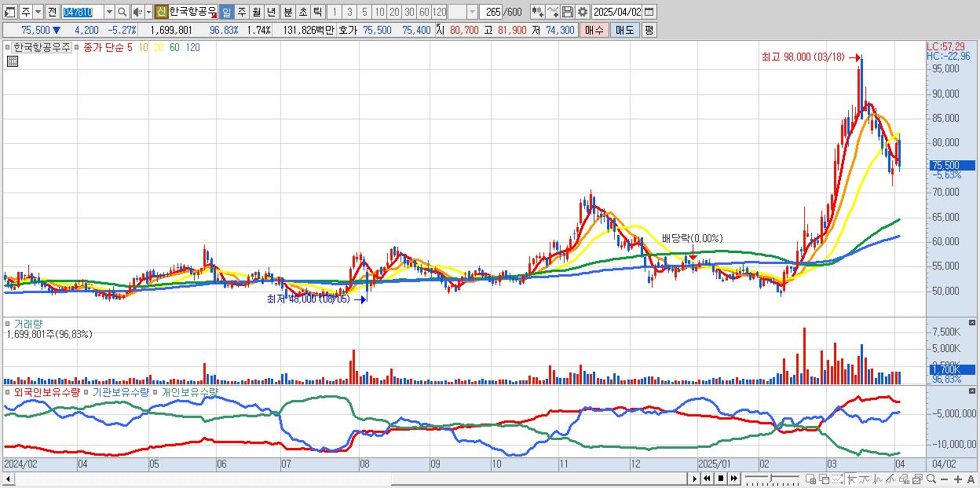Viewport: 980px width, 488px height.
Task: Click the 거래량 volume indicator label
Action: coord(28,324)
